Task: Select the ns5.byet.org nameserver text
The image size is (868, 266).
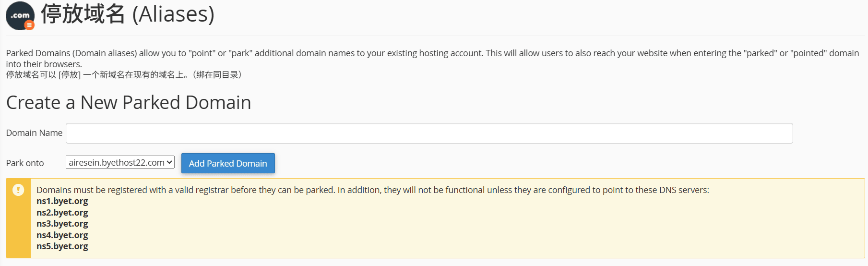Action: pyautogui.click(x=62, y=246)
